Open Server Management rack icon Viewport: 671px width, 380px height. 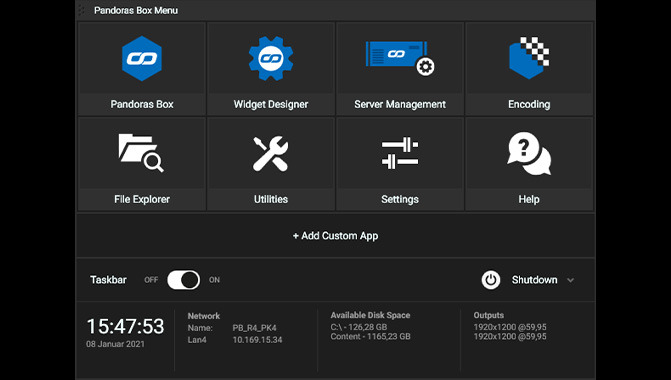click(400, 59)
